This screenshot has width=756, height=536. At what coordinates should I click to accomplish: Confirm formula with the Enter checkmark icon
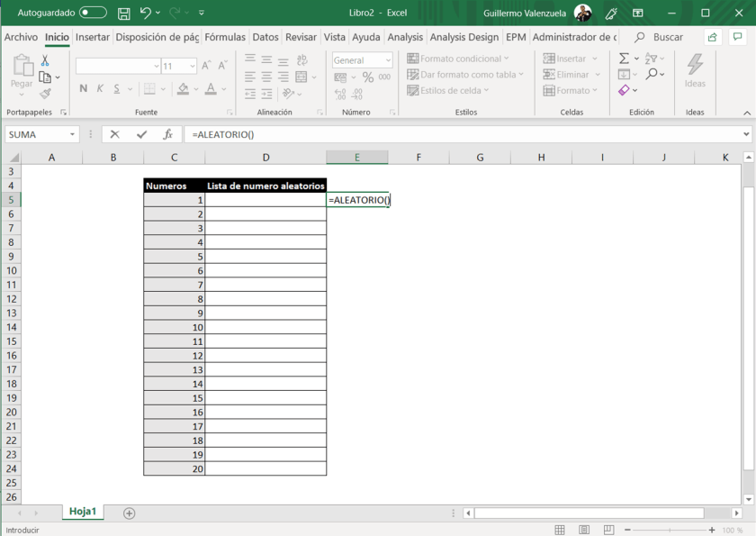point(141,134)
